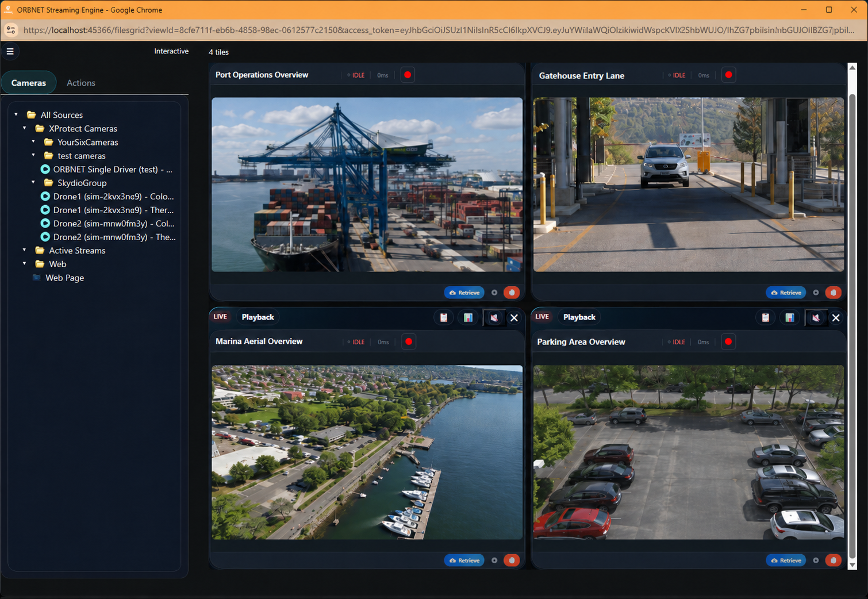
Task: Open chart icon above Parking Area Overview
Action: 790,317
